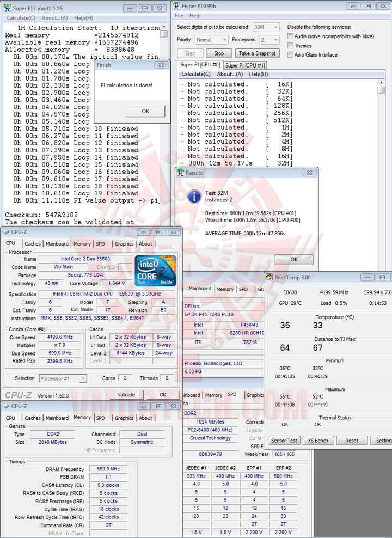392x538 pixels.
Task: Open Help(H) menu in Super PI
Action: 83,18
